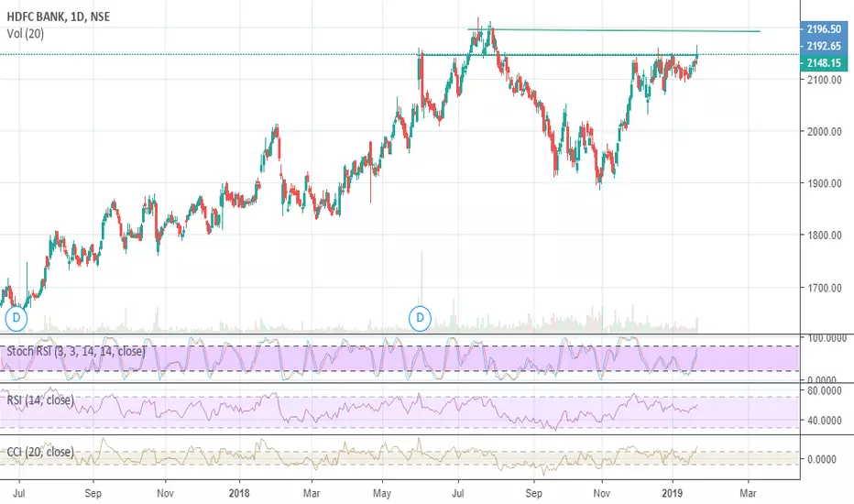Click the 80.0000 value on RSI scale
This screenshot has height=504, width=854.
coord(825,390)
